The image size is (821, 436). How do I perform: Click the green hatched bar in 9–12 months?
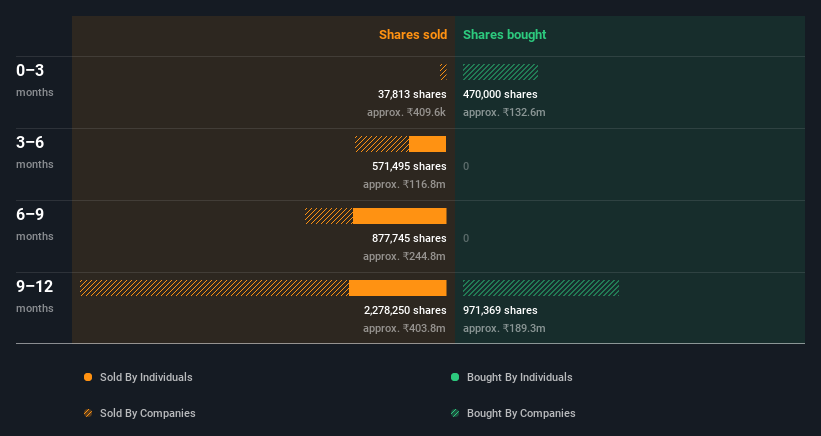(x=541, y=288)
